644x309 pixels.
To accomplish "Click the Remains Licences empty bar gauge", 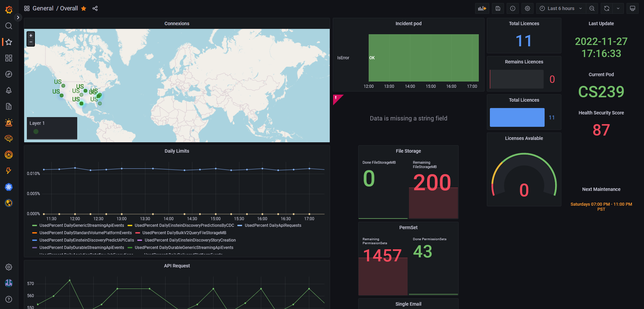I will click(x=517, y=79).
